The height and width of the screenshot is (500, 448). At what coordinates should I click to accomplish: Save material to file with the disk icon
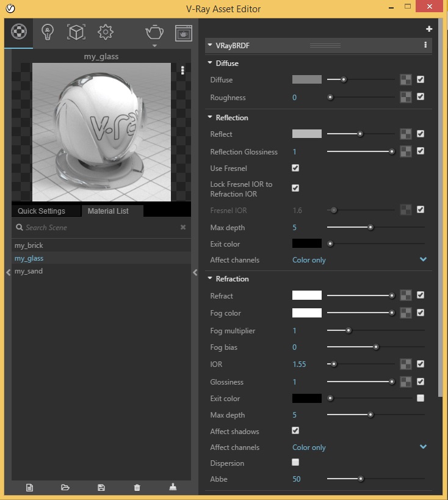tap(101, 488)
